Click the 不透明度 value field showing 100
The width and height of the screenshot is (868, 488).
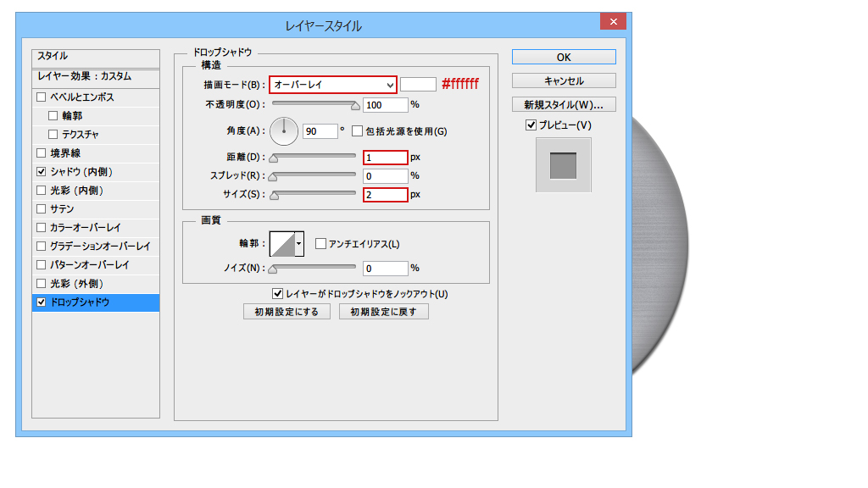pos(386,104)
